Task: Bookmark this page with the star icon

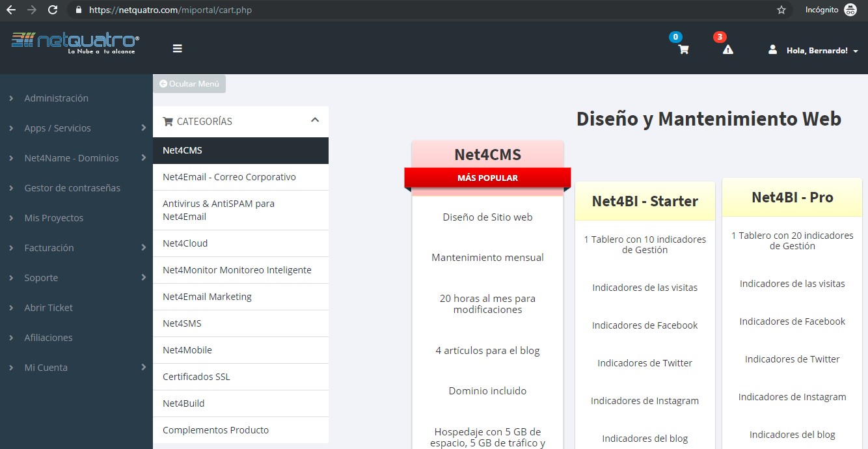Action: [781, 10]
